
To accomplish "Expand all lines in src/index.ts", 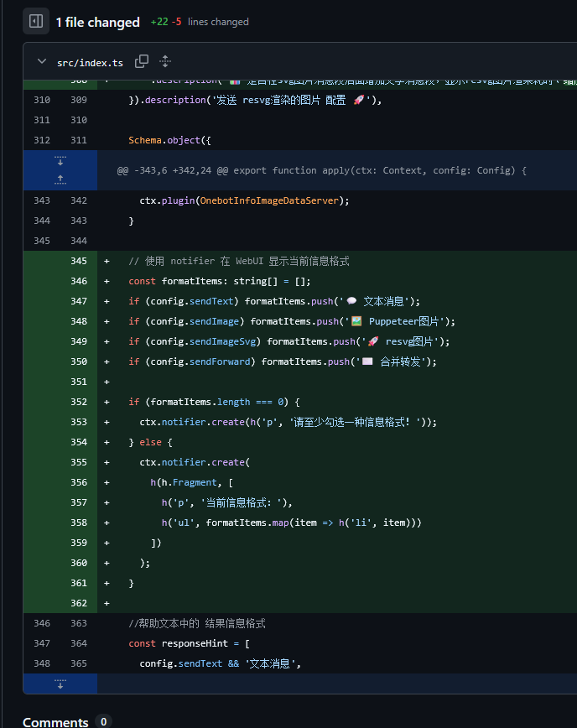I will click(165, 61).
